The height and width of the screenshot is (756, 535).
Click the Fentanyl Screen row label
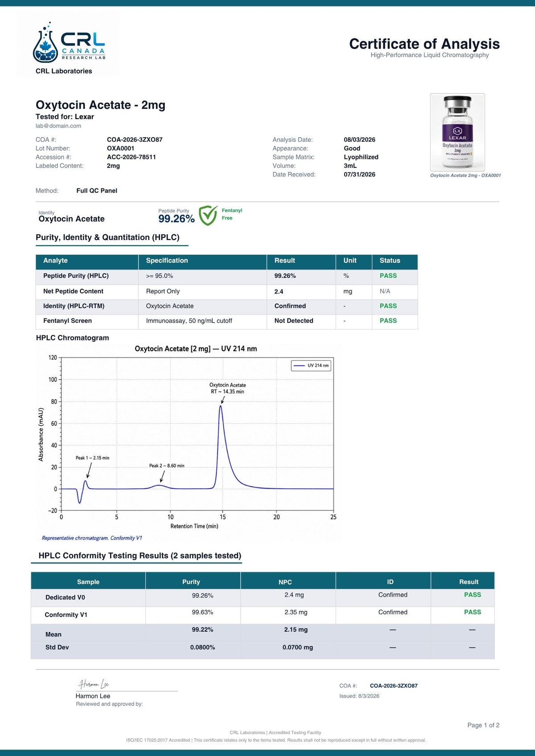tap(67, 321)
